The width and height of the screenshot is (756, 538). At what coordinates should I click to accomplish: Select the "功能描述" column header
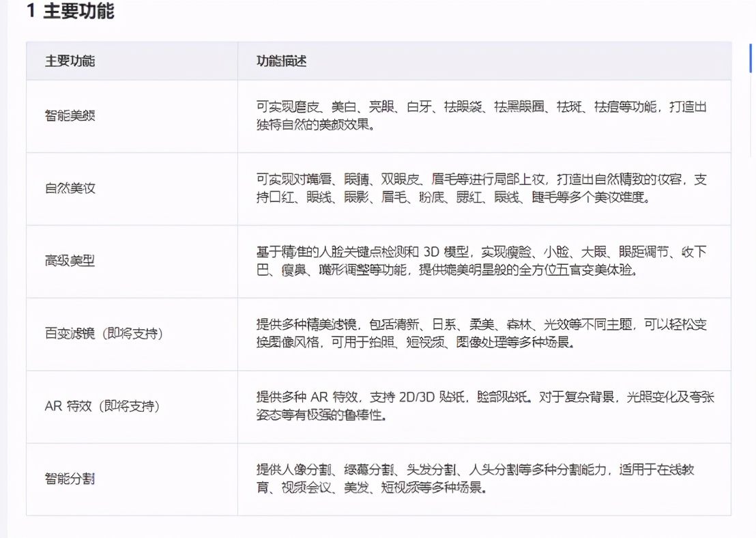(280, 61)
